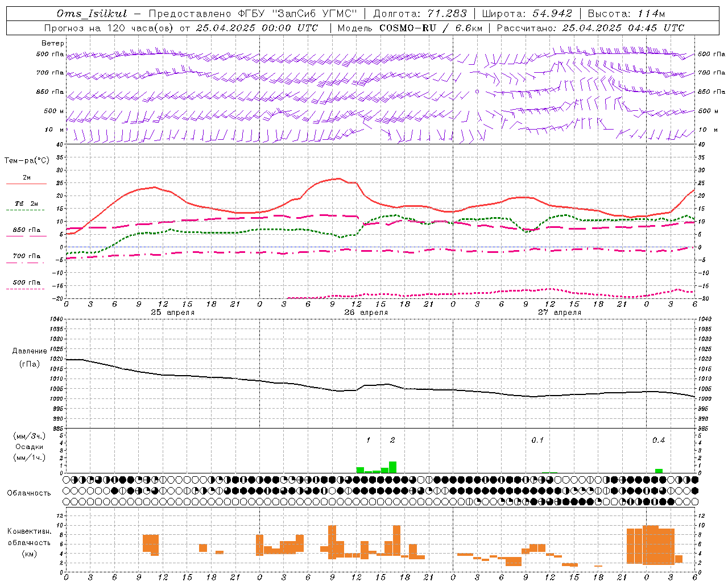Screen dimensions: 728x582
Task: Click the 0.1 precipitation total value
Action: (x=537, y=440)
